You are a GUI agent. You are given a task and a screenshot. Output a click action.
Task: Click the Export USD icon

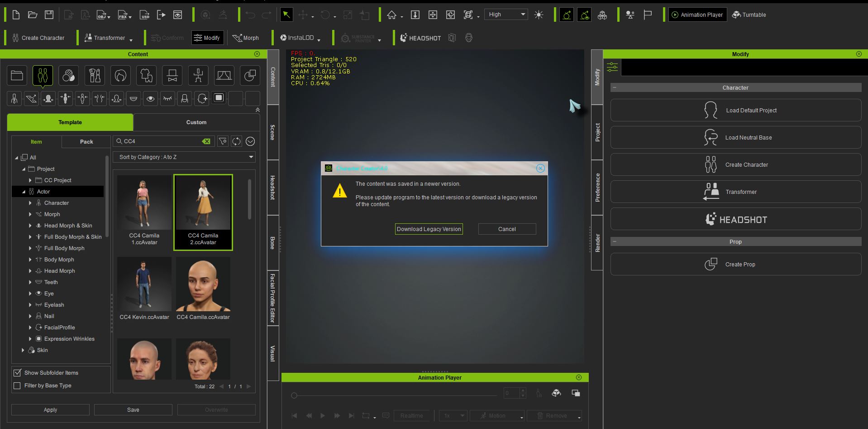tap(144, 15)
